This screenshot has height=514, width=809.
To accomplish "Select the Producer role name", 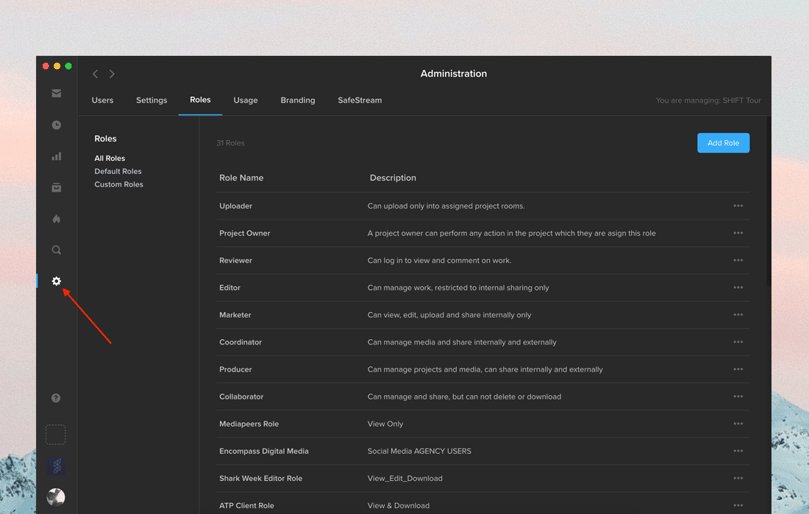I will [235, 370].
